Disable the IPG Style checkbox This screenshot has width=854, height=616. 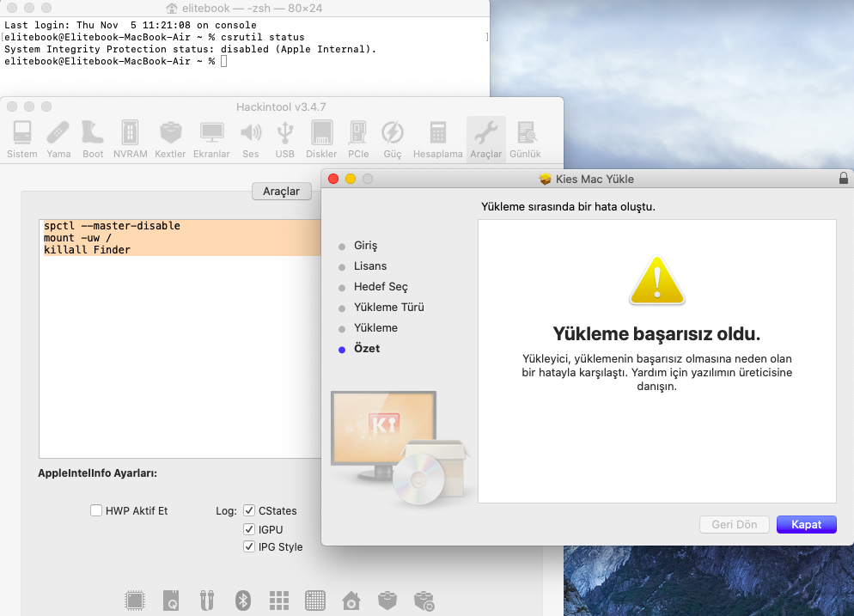click(x=249, y=546)
